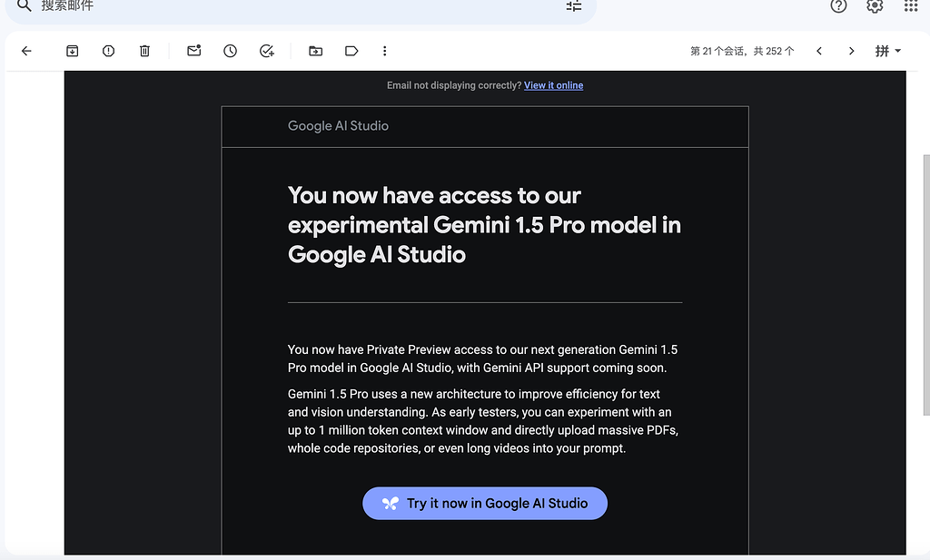Open Gmail settings gear icon
The image size is (930, 560).
click(875, 6)
